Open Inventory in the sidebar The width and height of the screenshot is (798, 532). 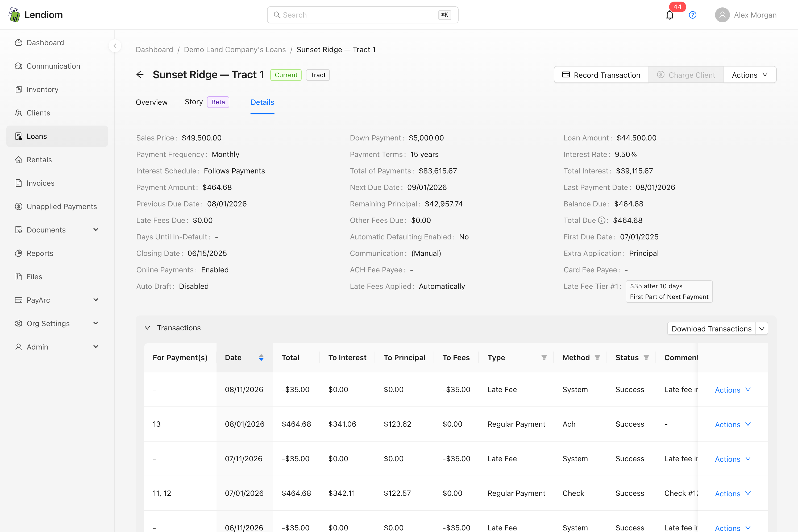point(57,90)
